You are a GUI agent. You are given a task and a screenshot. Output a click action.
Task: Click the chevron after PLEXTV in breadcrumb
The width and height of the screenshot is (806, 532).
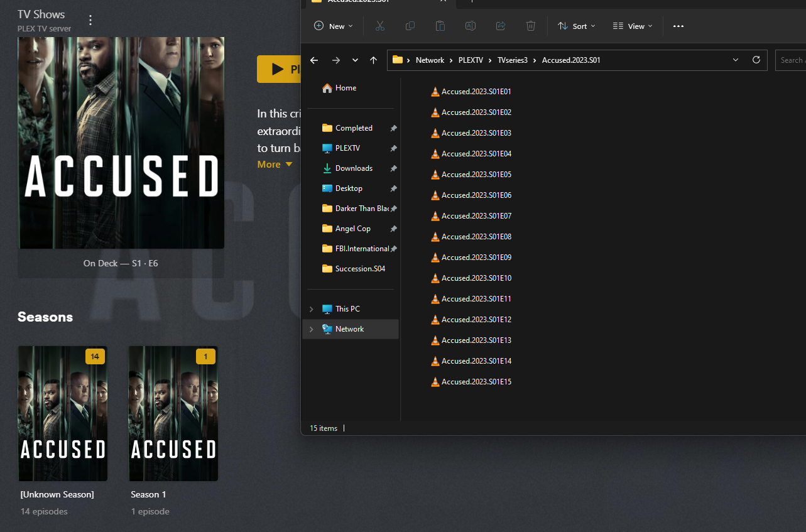point(491,60)
